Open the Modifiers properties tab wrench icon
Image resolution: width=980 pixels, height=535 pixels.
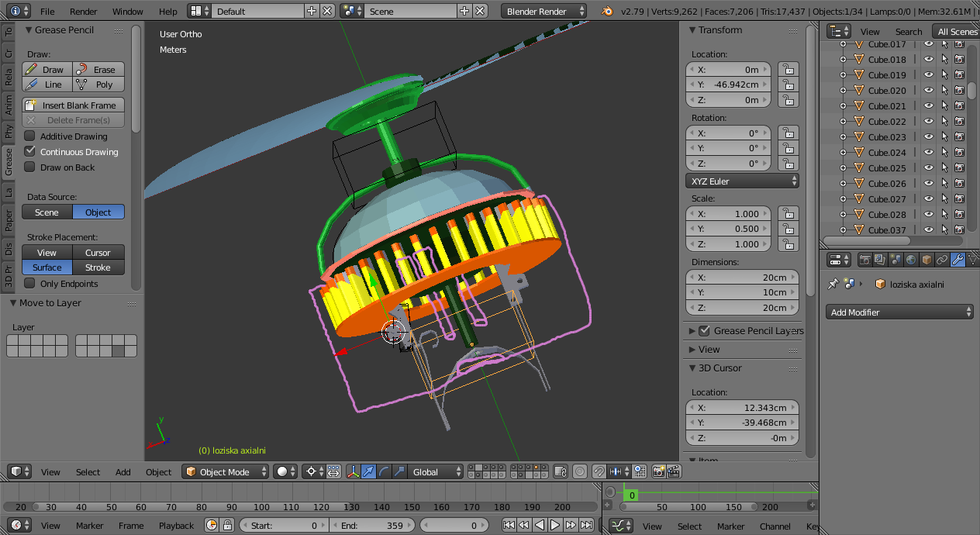(958, 260)
